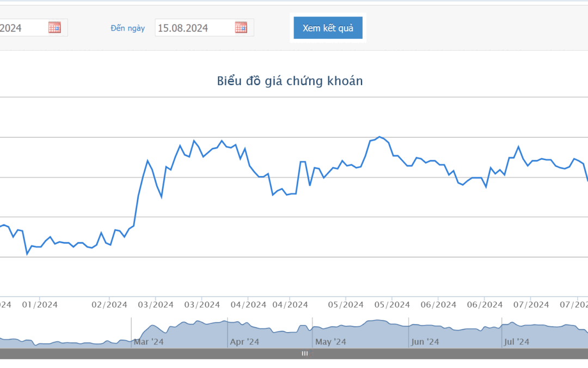Click the price peak near 05/2024 on the line
588x368 pixels.
pos(379,137)
